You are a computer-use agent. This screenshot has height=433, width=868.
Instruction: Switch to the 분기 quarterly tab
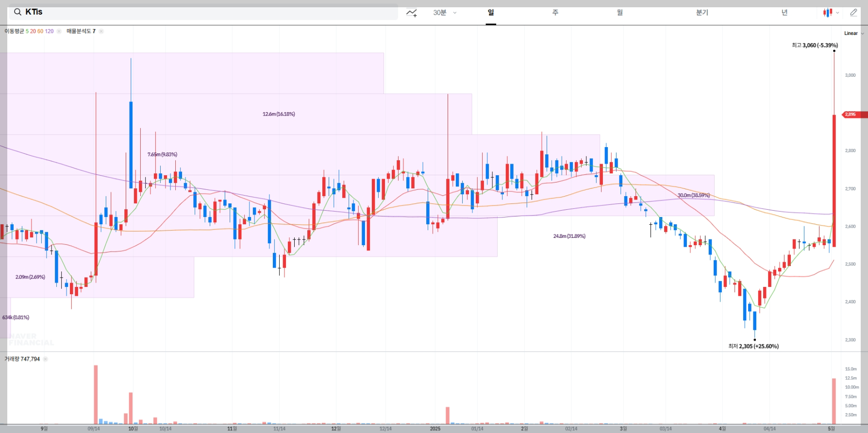(x=702, y=13)
